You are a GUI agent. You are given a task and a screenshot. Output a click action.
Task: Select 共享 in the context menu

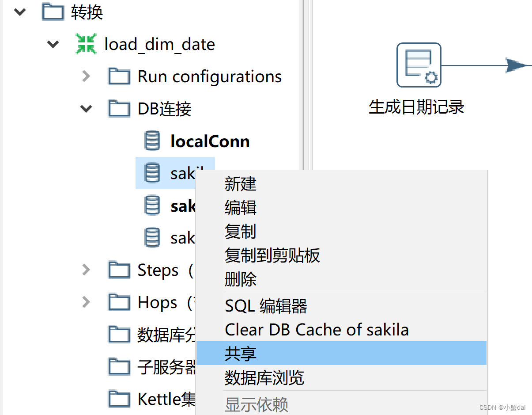tap(241, 353)
